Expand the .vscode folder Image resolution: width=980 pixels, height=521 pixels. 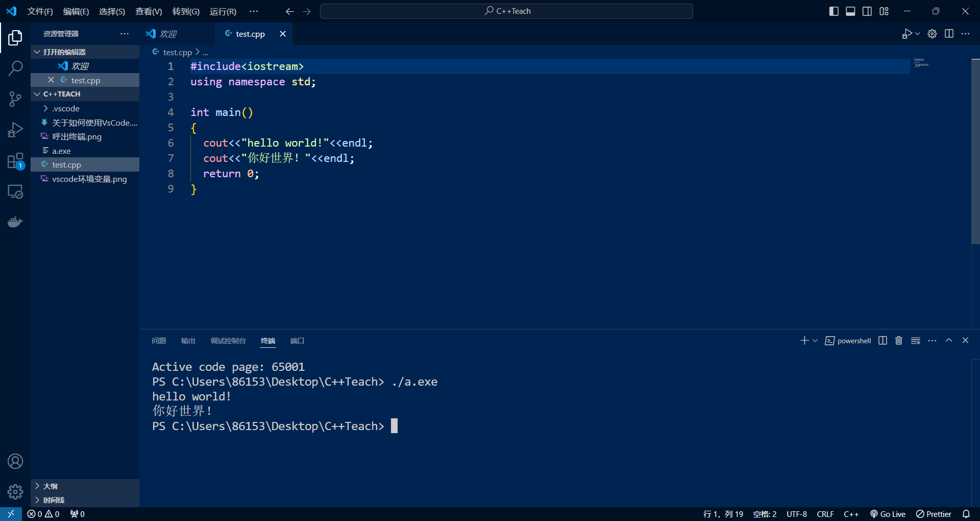[66, 108]
